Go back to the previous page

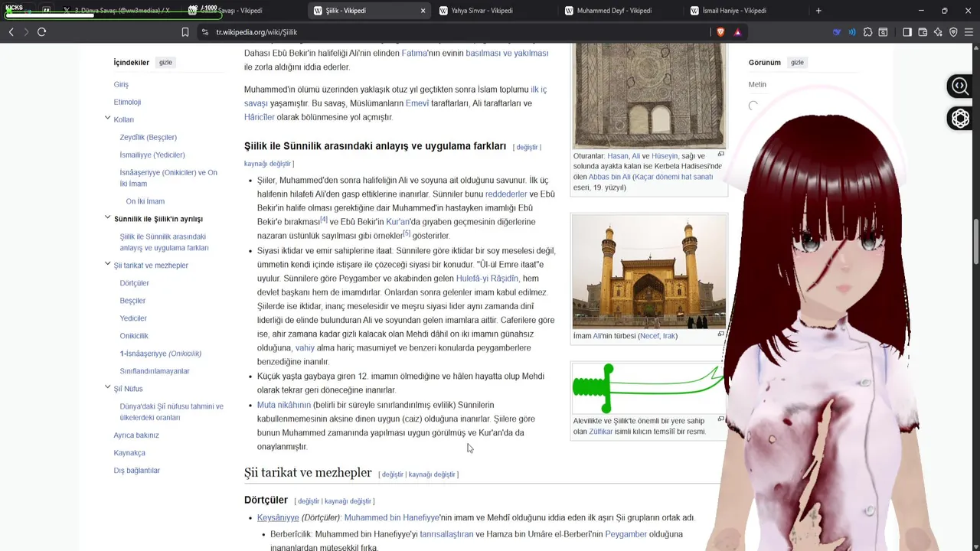(x=11, y=32)
